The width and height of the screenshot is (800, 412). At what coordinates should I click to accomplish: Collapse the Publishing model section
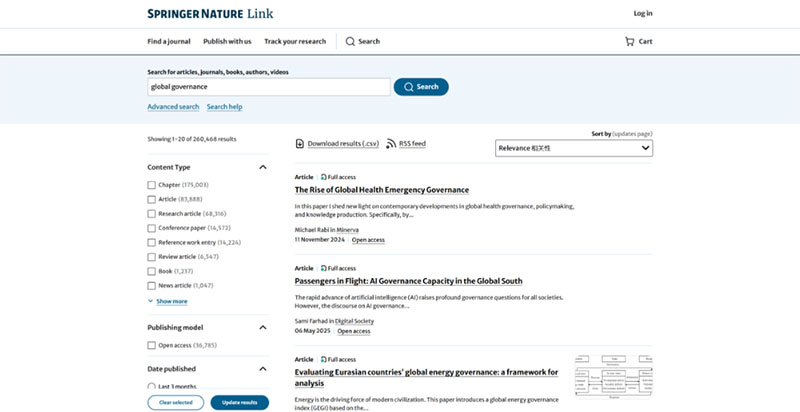coord(263,327)
